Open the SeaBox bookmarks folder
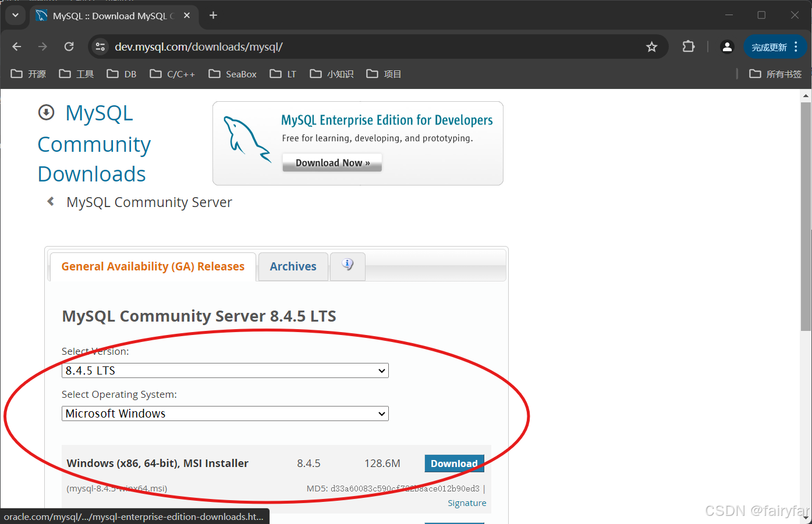Image resolution: width=812 pixels, height=524 pixels. [x=233, y=74]
